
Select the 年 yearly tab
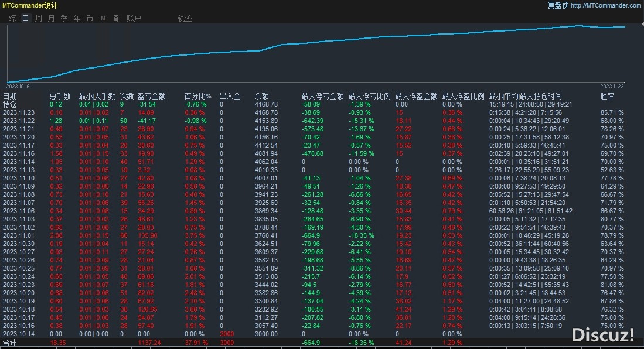(77, 18)
